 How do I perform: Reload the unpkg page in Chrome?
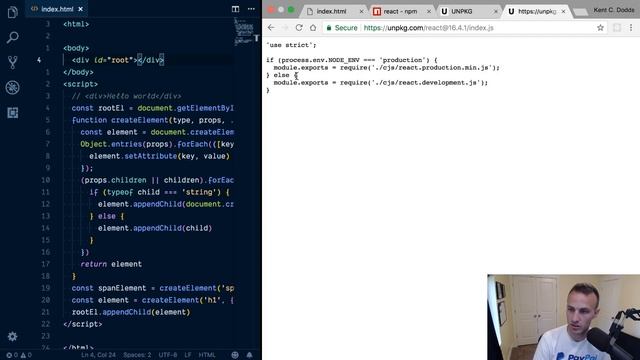tap(299, 28)
